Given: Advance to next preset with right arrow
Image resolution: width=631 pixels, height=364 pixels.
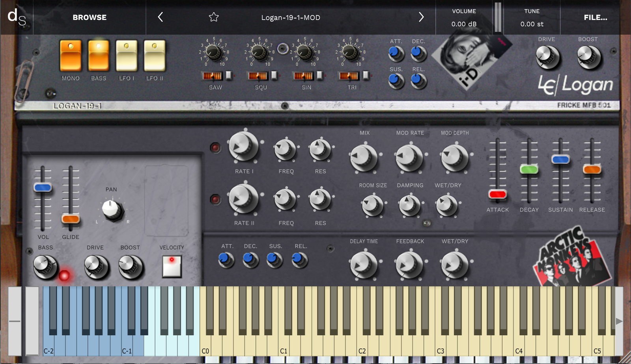Looking at the screenshot, I should pyautogui.click(x=421, y=17).
